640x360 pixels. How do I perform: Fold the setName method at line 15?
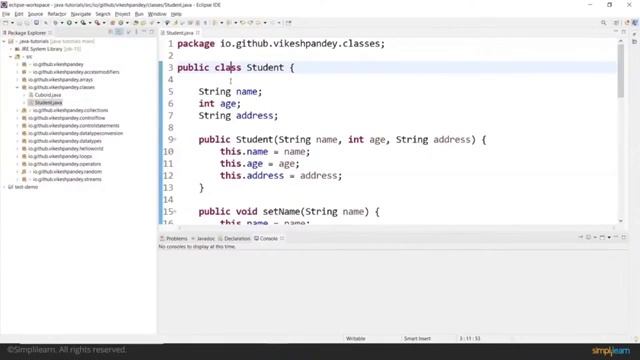(x=175, y=211)
